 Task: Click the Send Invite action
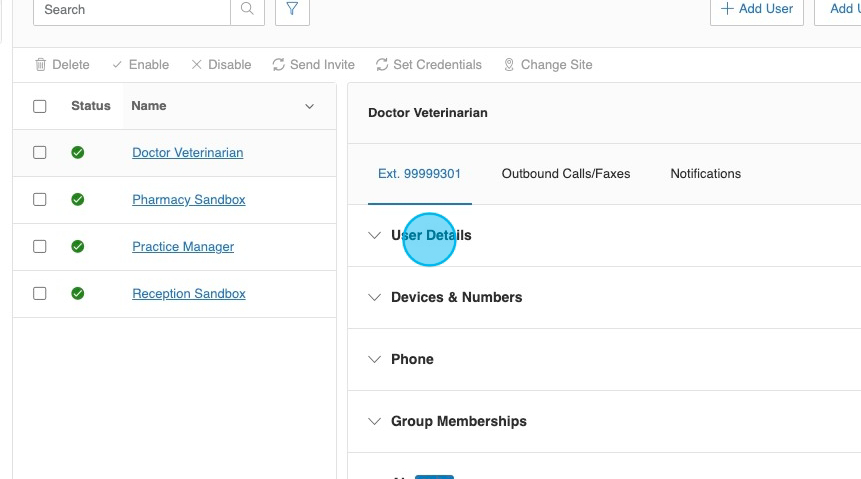pyautogui.click(x=313, y=64)
